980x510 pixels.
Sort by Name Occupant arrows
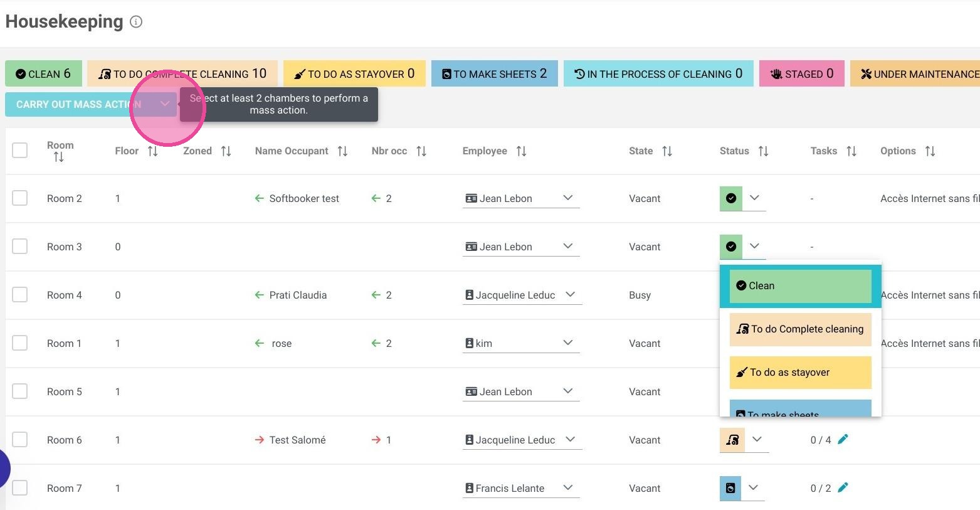(x=342, y=151)
